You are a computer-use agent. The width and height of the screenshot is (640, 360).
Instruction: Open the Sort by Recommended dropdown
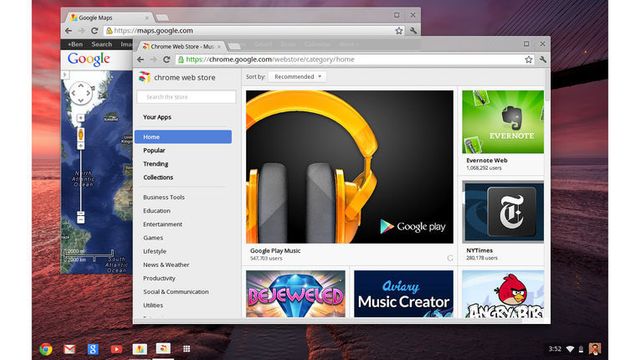[298, 77]
